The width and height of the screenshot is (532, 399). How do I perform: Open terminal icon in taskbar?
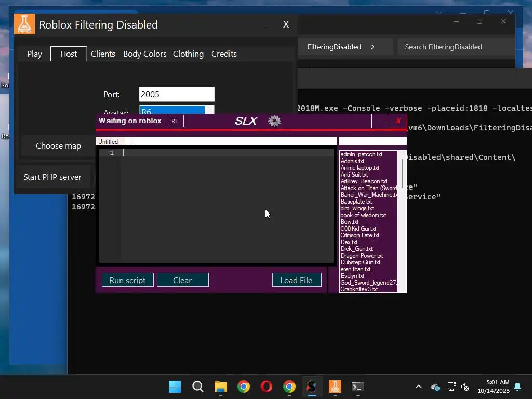(x=357, y=387)
